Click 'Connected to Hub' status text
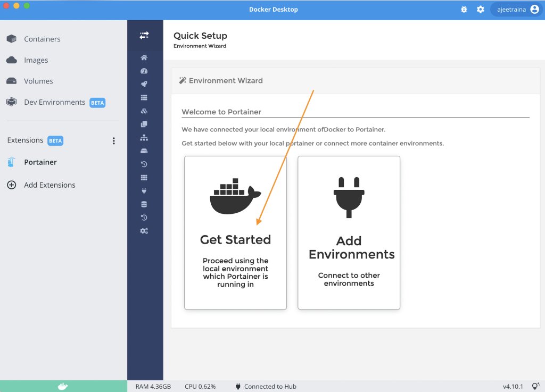This screenshot has height=392, width=545. click(x=270, y=387)
